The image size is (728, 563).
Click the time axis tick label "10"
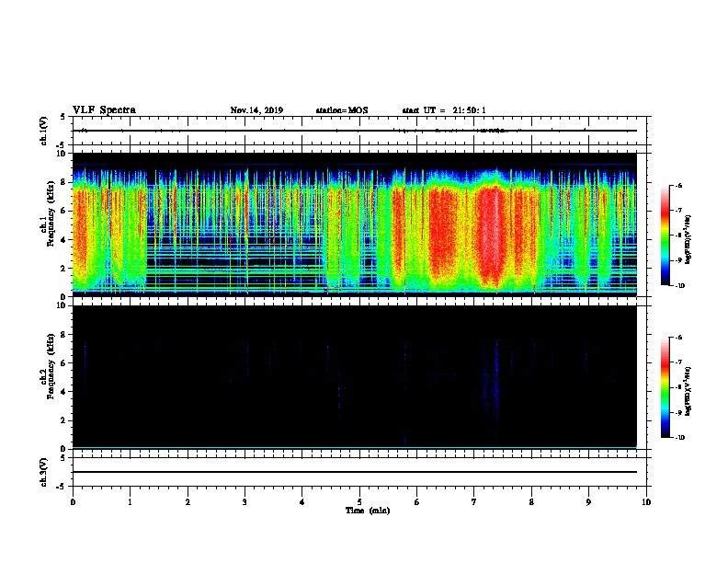(x=646, y=502)
